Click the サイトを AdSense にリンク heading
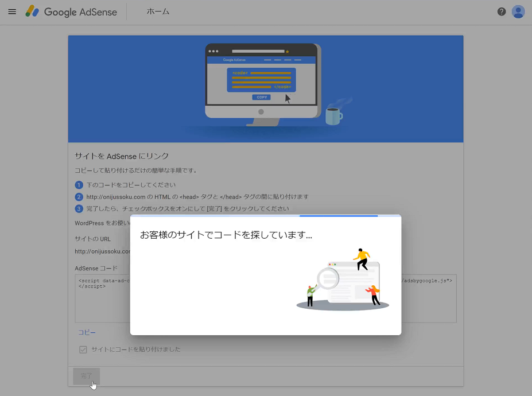This screenshot has height=396, width=532. [122, 156]
